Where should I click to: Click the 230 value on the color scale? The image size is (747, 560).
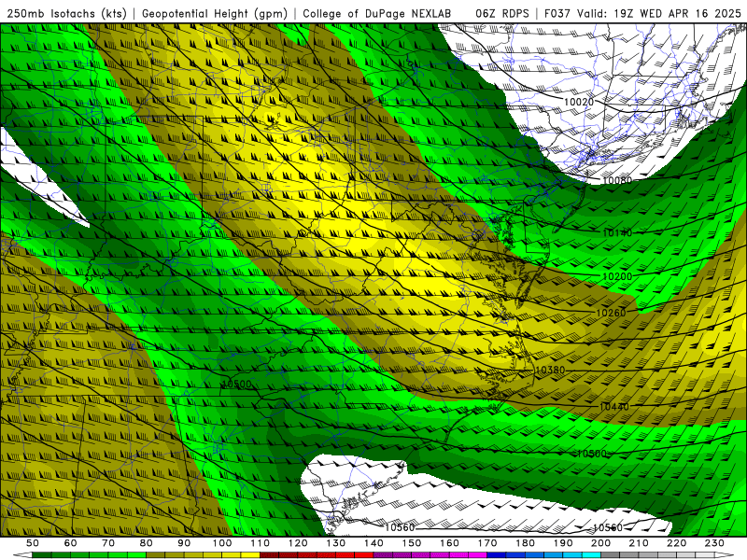pyautogui.click(x=714, y=543)
